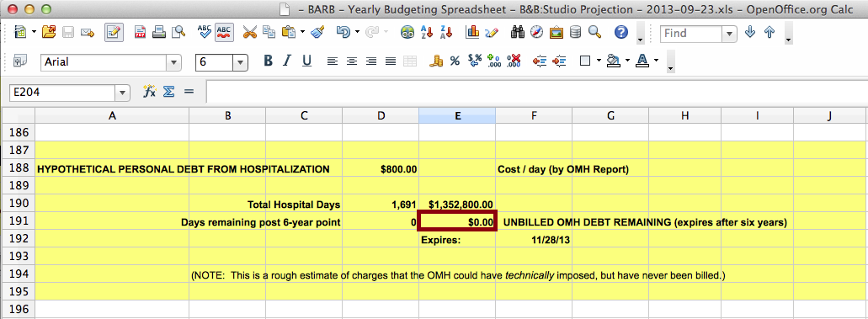
Task: Apply Currency number format
Action: point(436,61)
